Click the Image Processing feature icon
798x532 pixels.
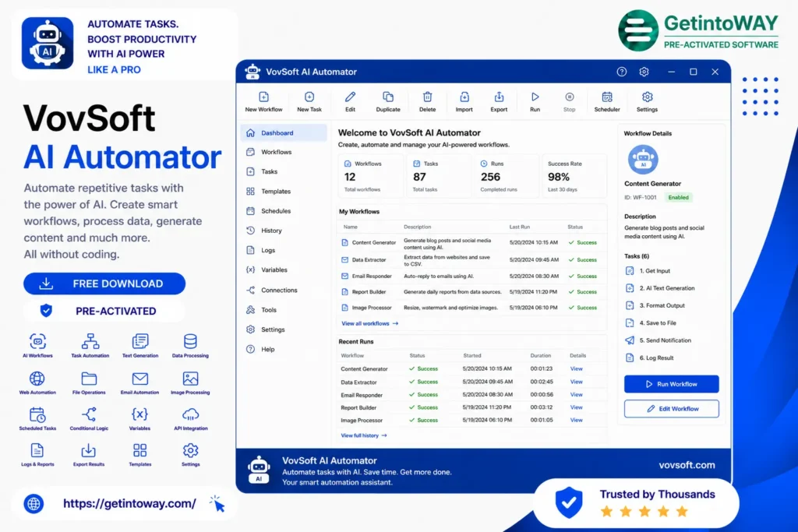coord(190,379)
